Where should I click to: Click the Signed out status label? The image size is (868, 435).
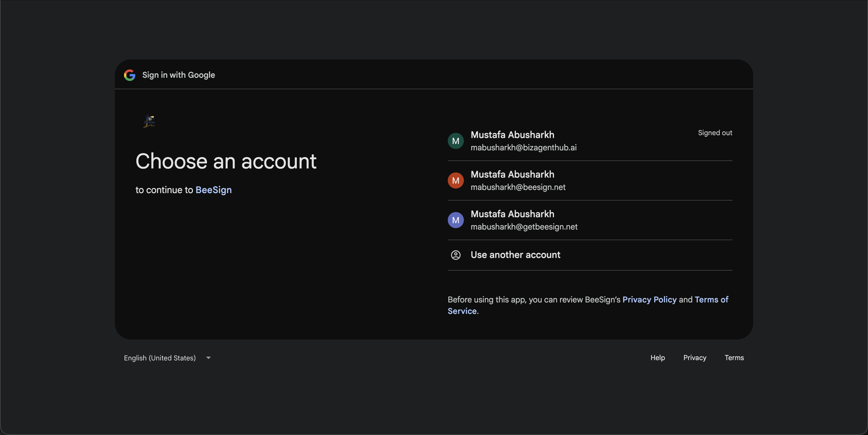point(715,133)
